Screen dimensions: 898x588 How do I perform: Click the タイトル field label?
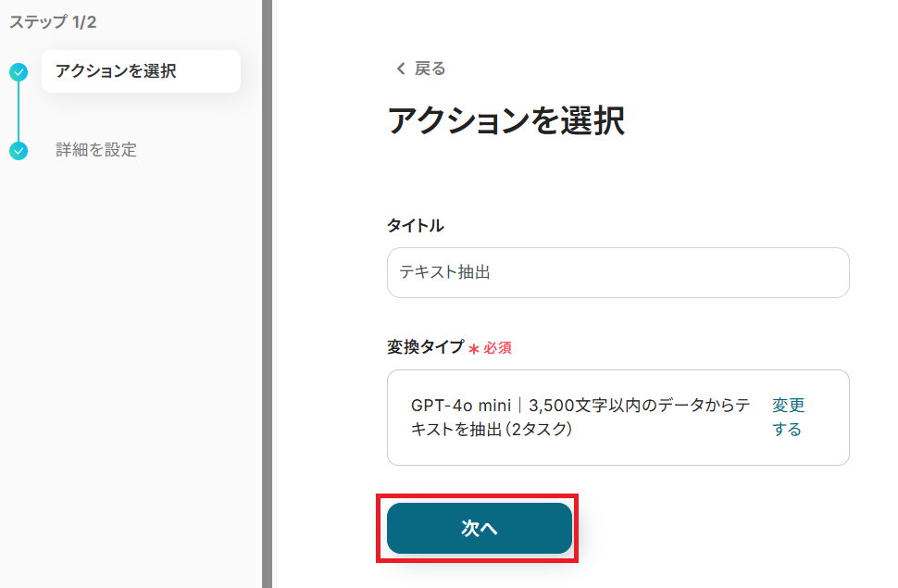(415, 225)
